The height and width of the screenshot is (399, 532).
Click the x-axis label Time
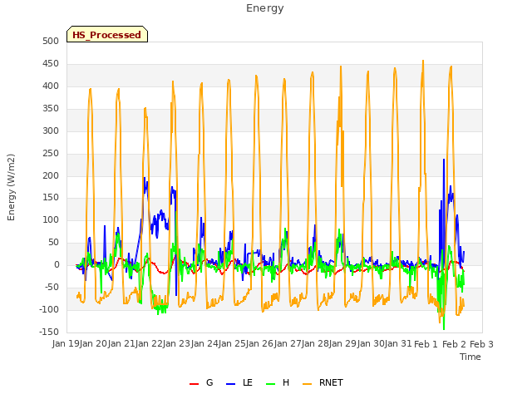click(470, 357)
